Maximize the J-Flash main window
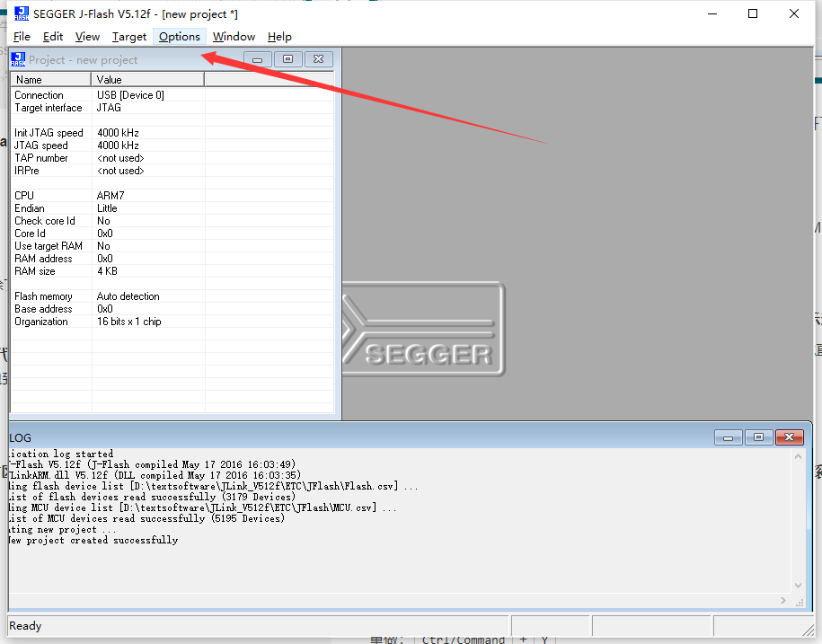The image size is (822, 644). pyautogui.click(x=753, y=13)
